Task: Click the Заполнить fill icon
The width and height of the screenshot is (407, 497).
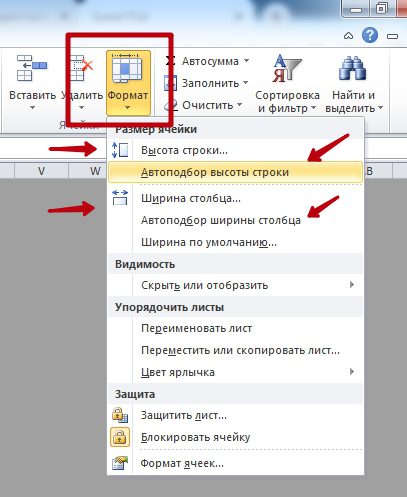Action: 170,83
